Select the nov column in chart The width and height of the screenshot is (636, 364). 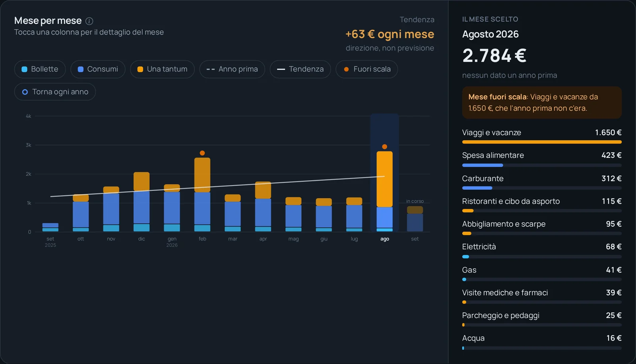pos(111,209)
